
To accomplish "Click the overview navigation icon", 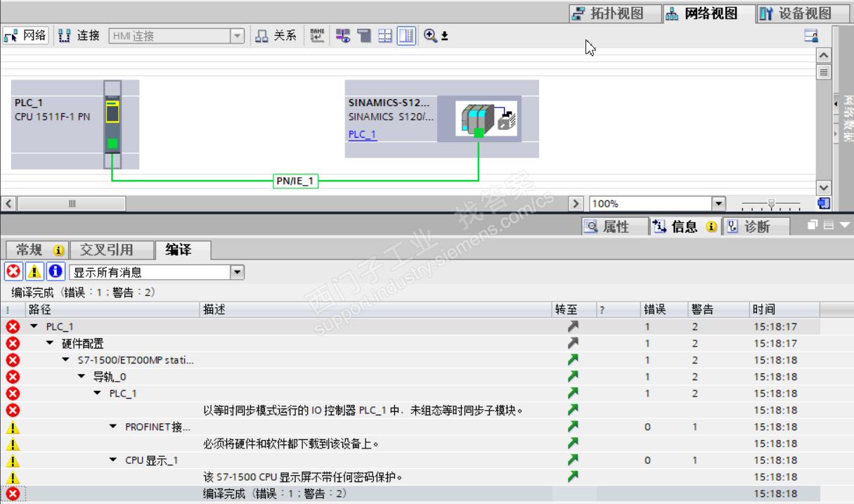I will point(824,203).
